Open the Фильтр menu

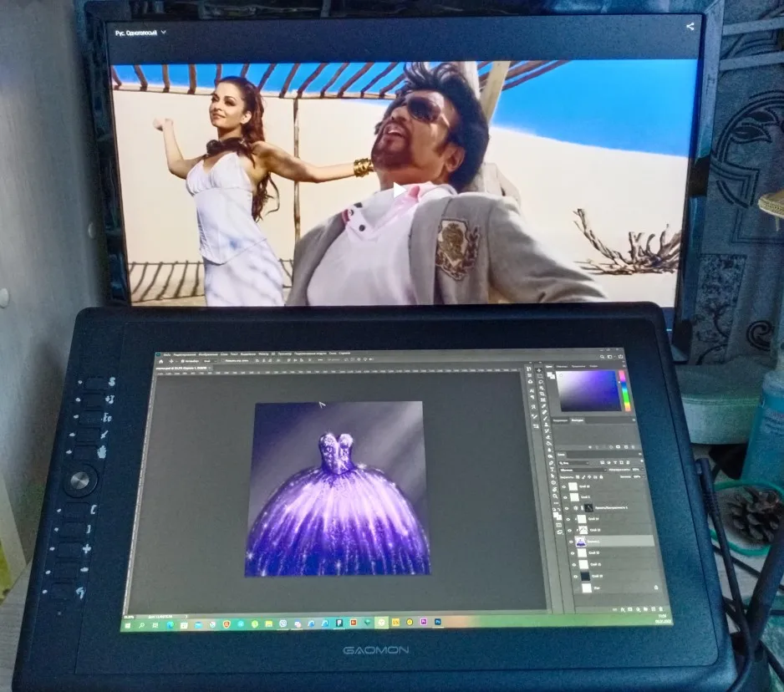(x=263, y=354)
